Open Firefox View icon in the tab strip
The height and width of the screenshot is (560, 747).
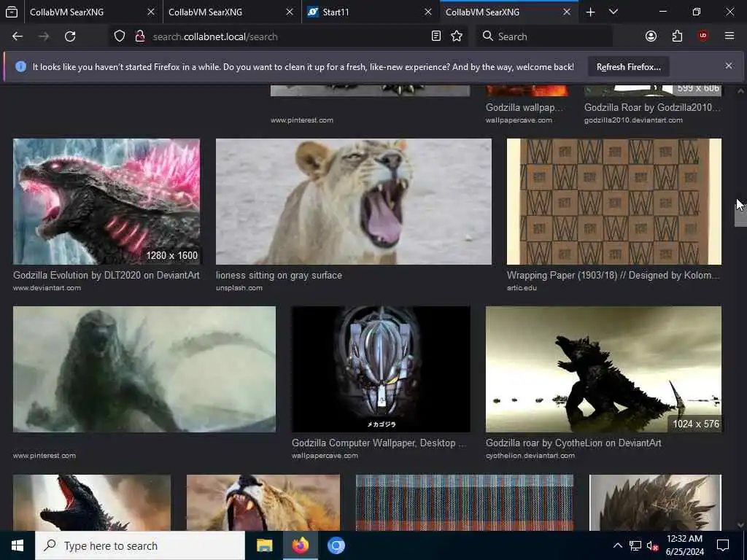[12, 12]
